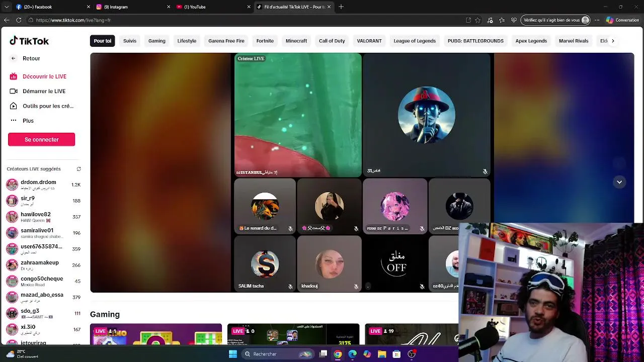
Task: Click Vérifiez qu'il s'agit bien de vous
Action: point(555,20)
